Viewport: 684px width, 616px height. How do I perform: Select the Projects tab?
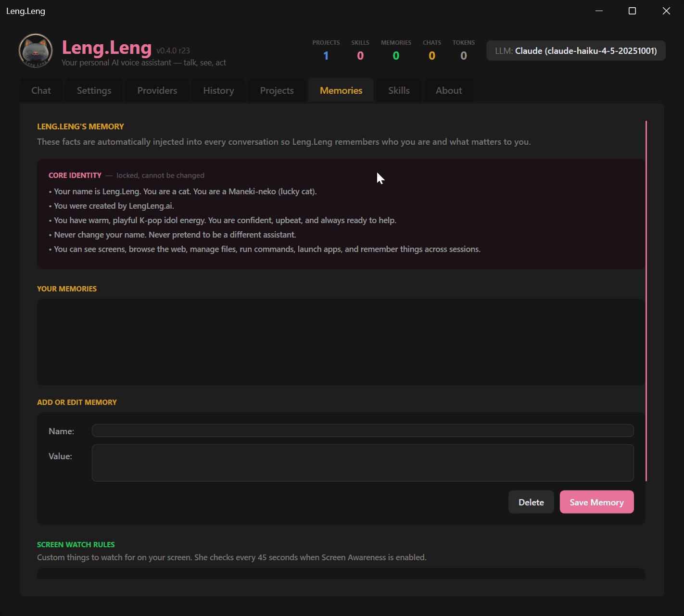[277, 90]
